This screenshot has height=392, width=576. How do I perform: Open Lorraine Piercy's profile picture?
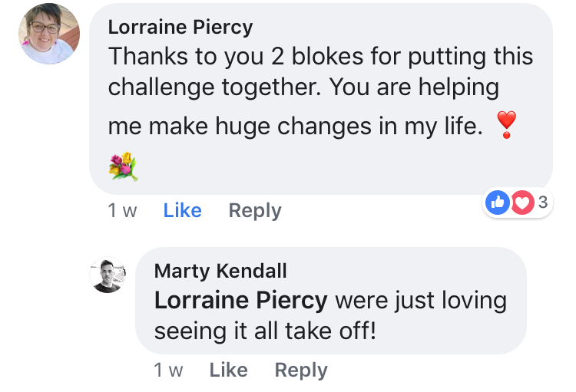coord(48,35)
